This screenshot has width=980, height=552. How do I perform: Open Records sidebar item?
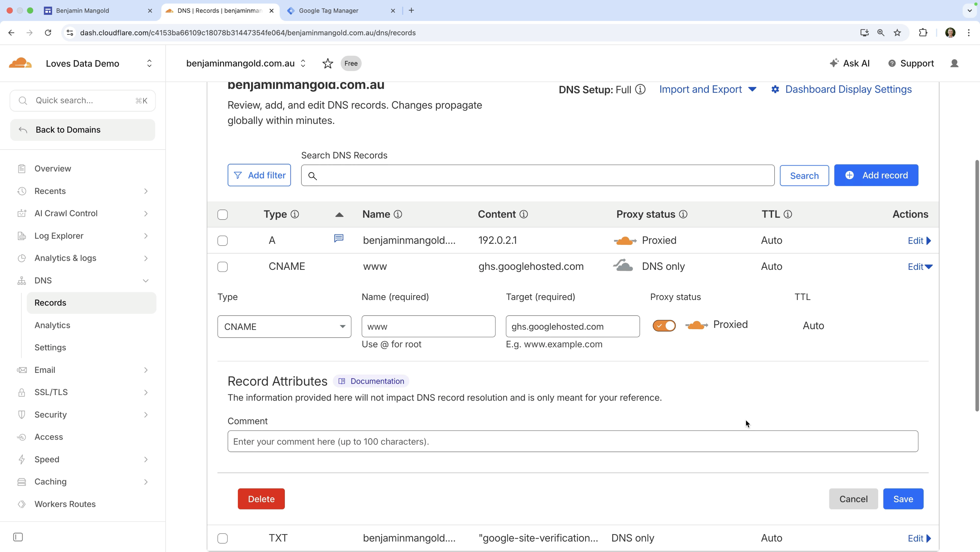(91, 303)
